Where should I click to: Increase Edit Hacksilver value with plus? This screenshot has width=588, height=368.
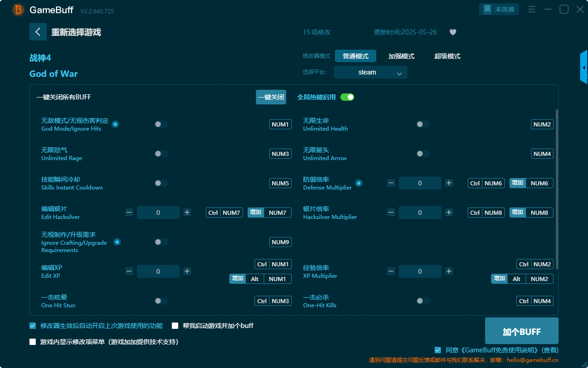click(187, 213)
